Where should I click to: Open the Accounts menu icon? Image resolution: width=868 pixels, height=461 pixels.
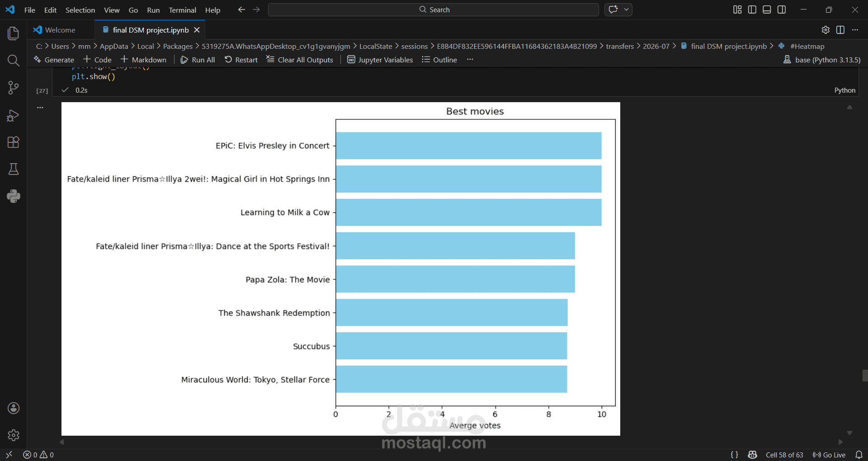click(14, 408)
